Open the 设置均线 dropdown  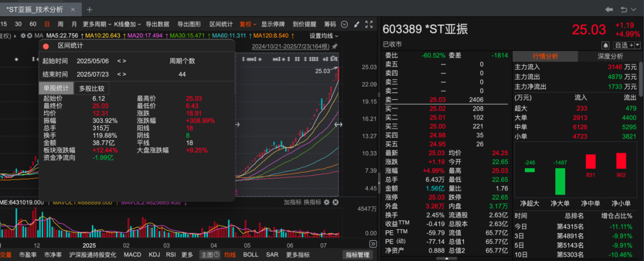coord(324,36)
